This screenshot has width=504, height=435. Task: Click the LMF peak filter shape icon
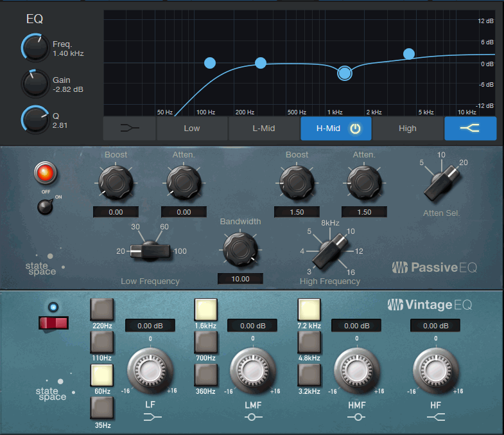[x=254, y=417]
